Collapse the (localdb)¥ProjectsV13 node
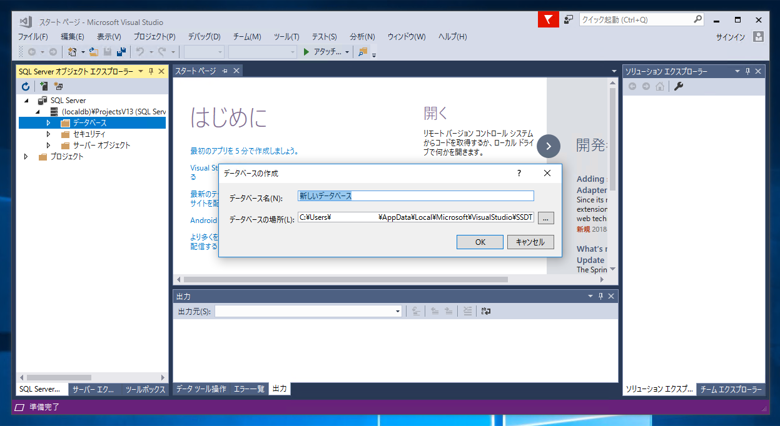Screen dimensions: 780x426 [x=37, y=112]
